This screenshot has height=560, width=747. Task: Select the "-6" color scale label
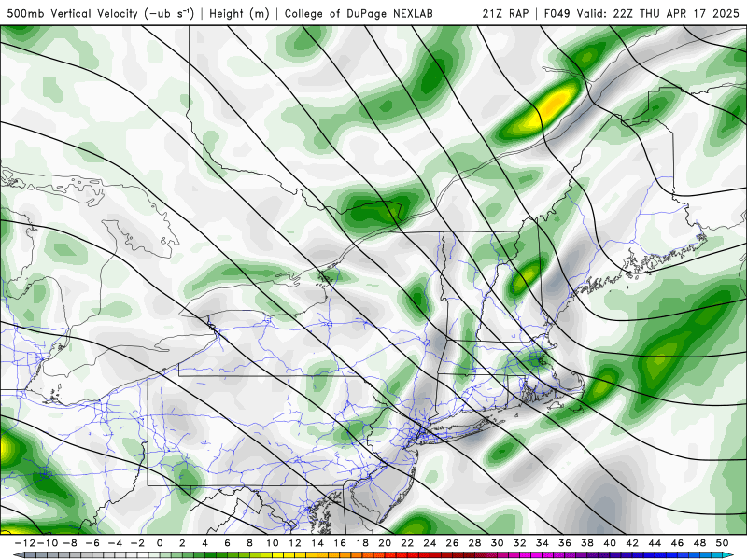click(x=92, y=543)
